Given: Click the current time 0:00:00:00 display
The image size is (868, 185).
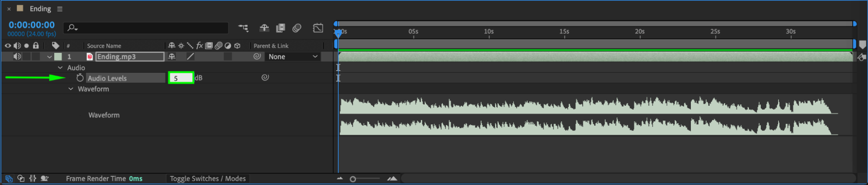Looking at the screenshot, I should point(32,25).
